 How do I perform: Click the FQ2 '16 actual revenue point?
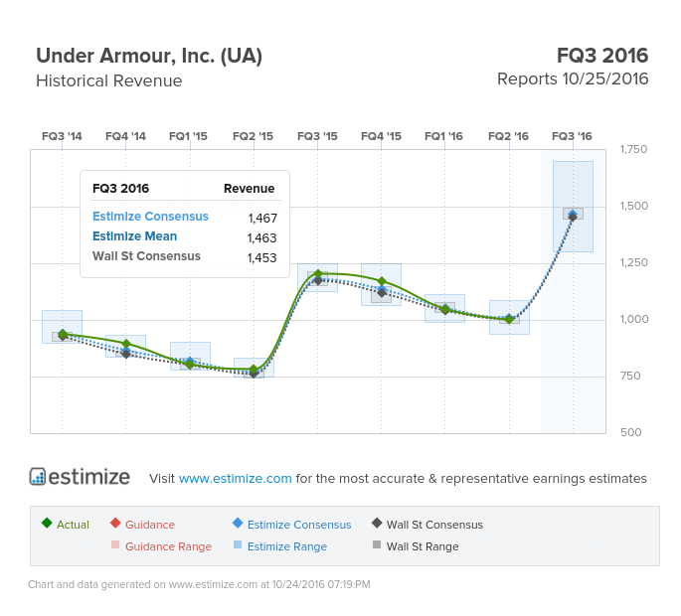[509, 320]
